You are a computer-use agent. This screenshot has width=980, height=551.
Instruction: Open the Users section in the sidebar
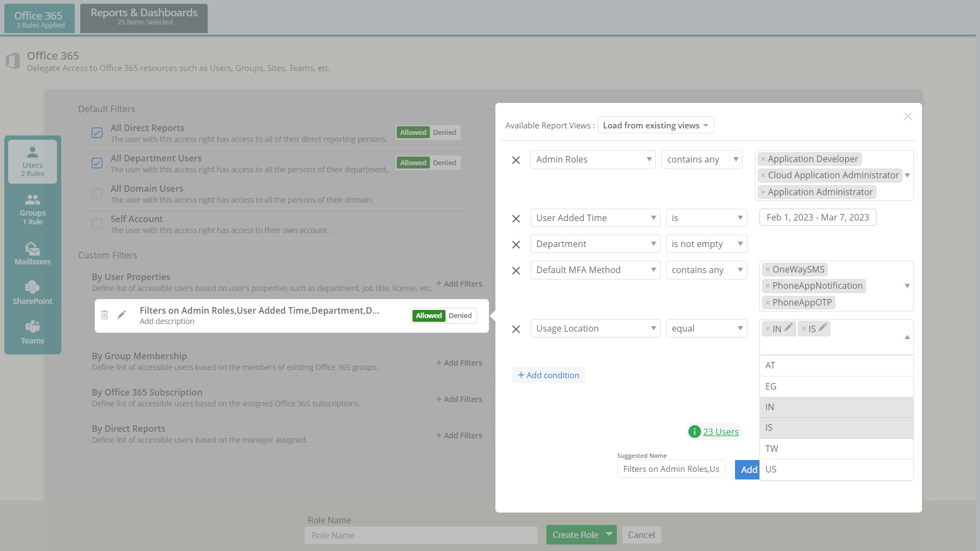[32, 161]
